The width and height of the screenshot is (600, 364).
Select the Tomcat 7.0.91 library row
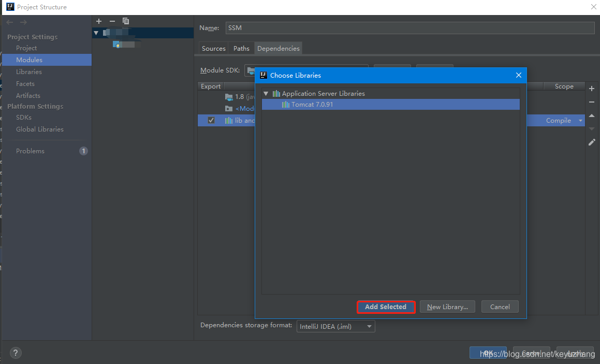391,105
